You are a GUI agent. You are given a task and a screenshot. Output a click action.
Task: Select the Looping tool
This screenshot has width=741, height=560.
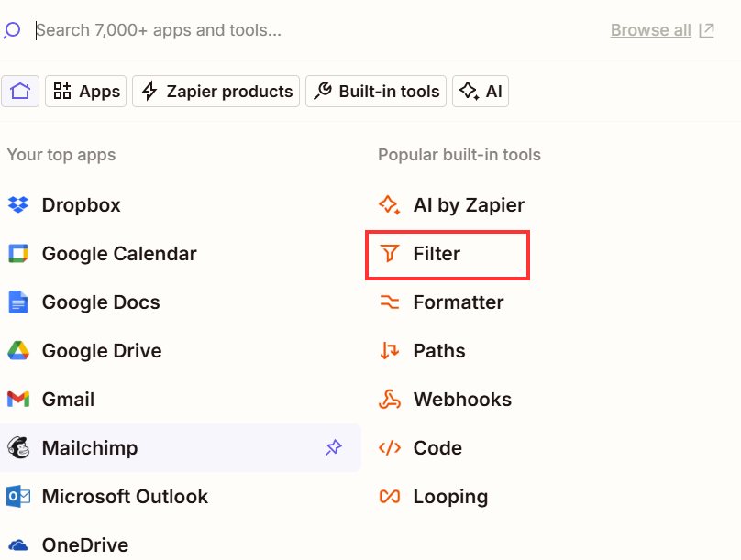[449, 497]
